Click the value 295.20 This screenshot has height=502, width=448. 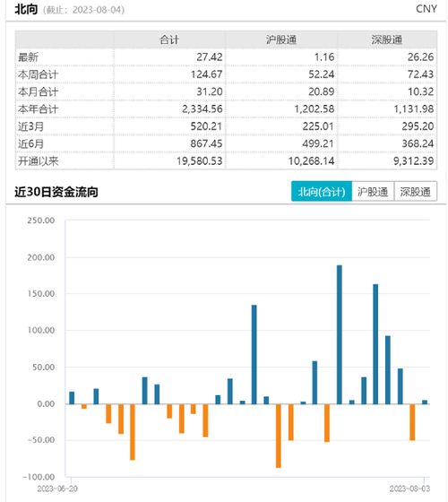(x=418, y=126)
